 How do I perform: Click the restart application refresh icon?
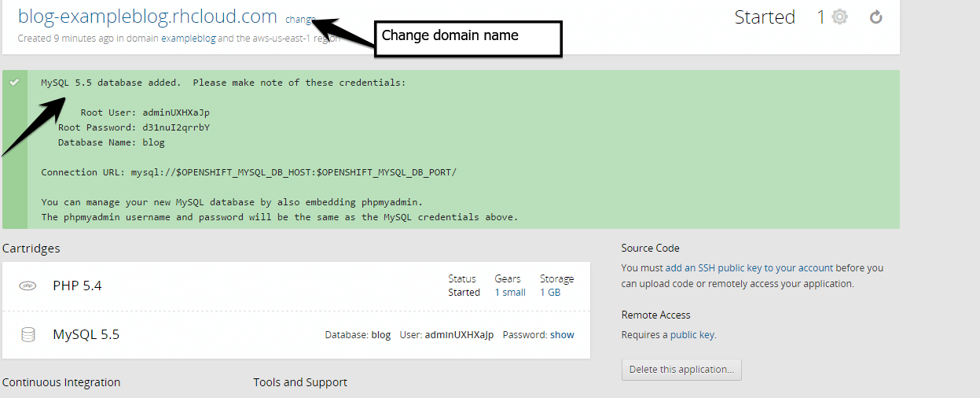pos(876,17)
